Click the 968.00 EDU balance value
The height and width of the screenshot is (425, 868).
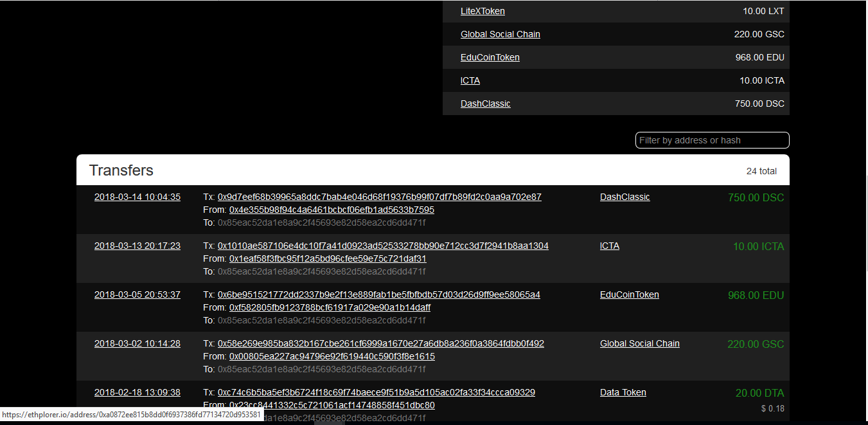[x=760, y=57]
